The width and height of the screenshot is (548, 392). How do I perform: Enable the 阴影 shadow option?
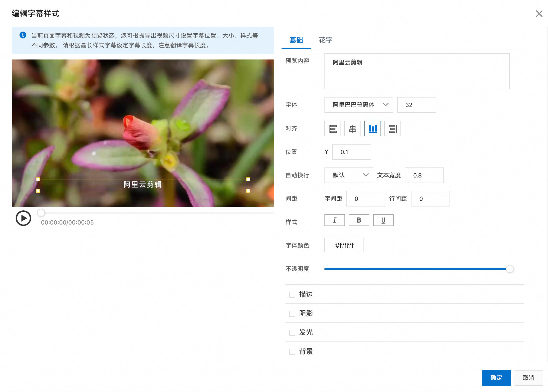point(292,314)
